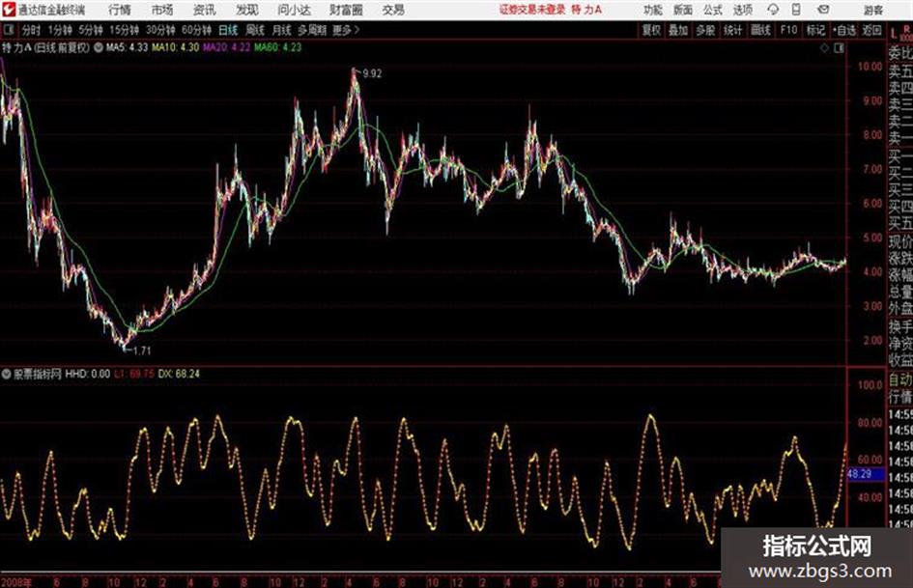Switch to 1分钟 period tab

60,30
